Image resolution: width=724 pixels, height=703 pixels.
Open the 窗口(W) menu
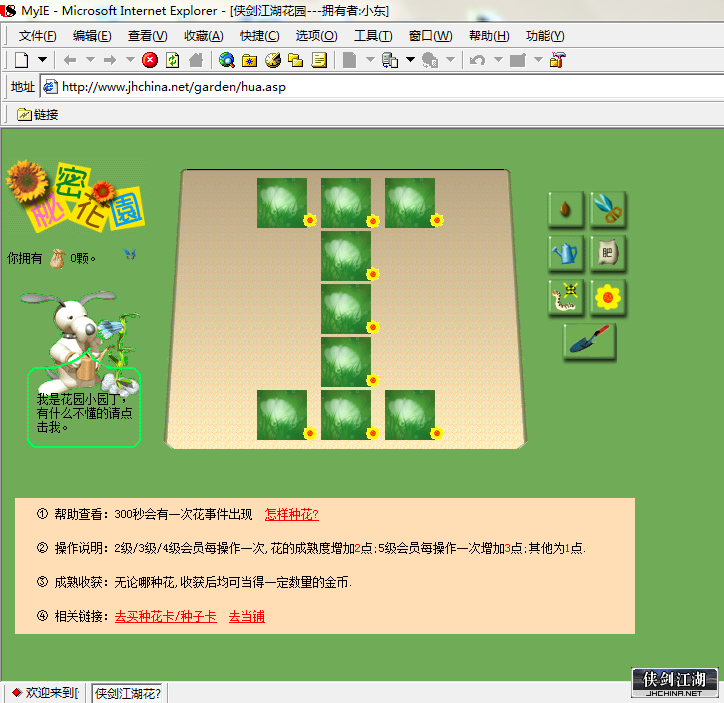pos(430,36)
